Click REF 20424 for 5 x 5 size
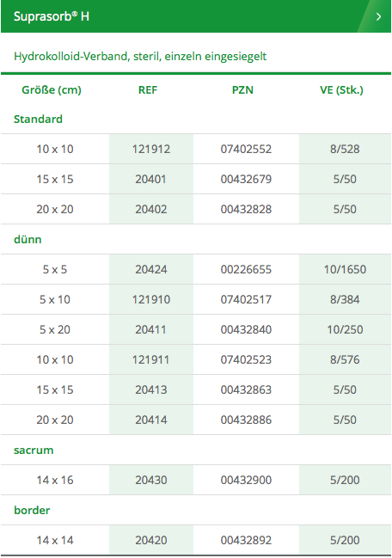392x558 pixels. [151, 269]
